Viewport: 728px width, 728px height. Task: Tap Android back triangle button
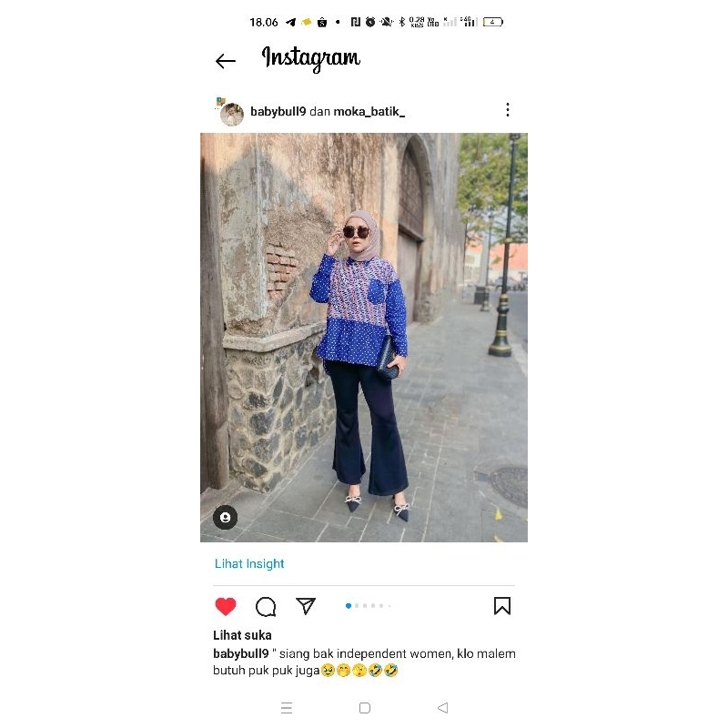[x=443, y=708]
